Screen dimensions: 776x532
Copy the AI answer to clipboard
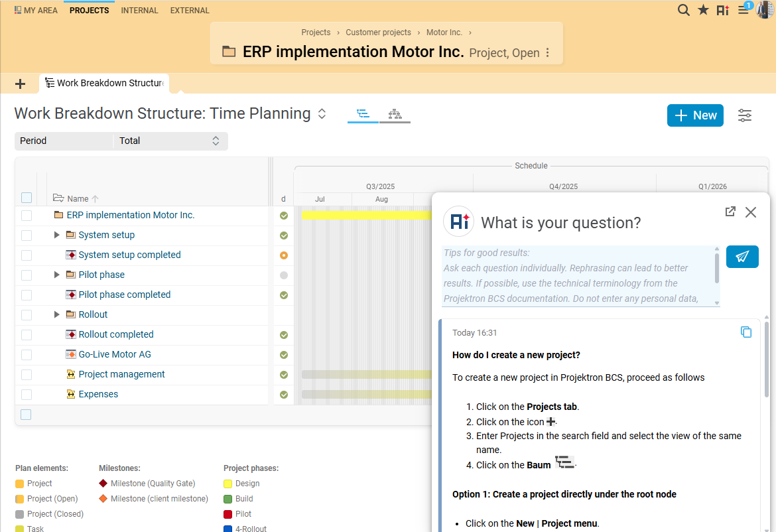746,332
